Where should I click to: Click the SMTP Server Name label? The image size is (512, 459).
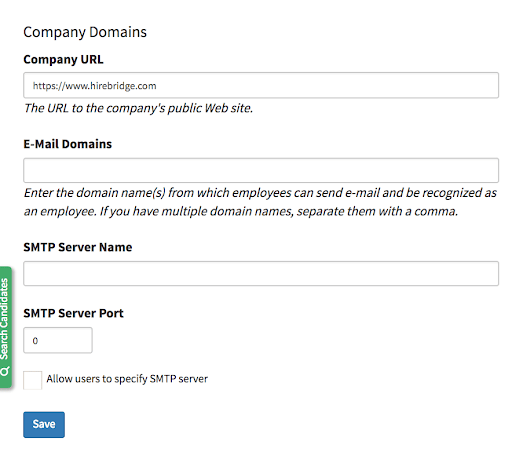pos(78,247)
